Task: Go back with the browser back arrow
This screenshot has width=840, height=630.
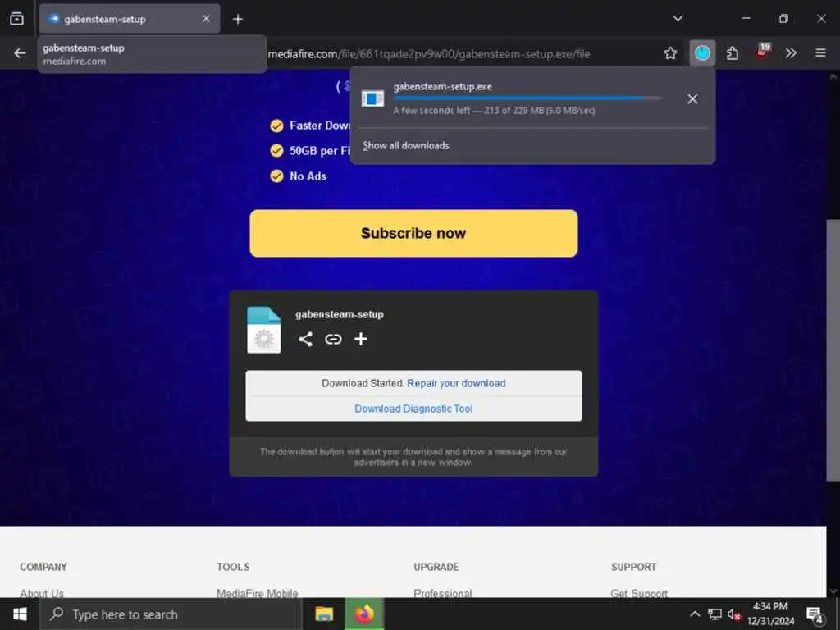Action: (x=20, y=53)
